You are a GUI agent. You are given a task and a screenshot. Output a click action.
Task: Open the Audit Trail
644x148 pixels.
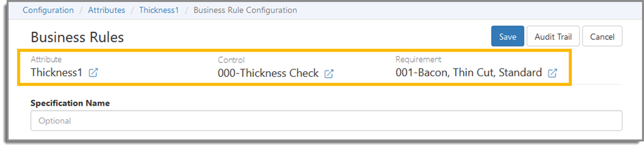pos(553,36)
